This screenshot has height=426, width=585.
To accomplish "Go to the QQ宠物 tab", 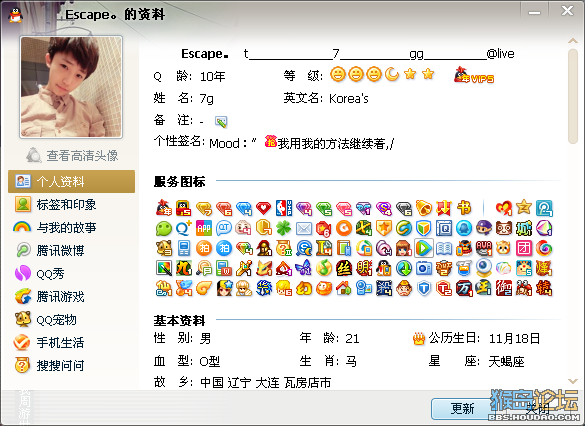I will [72, 320].
